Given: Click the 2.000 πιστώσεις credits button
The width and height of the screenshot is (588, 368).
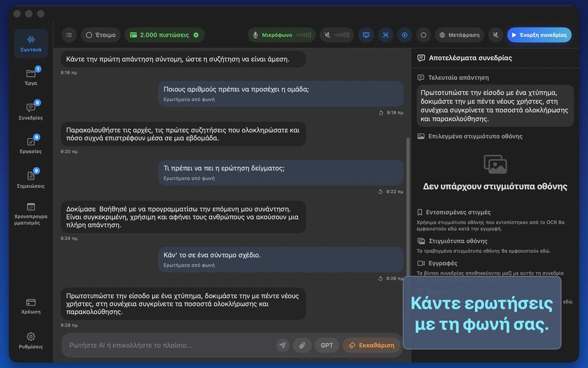Looking at the screenshot, I should pyautogui.click(x=165, y=35).
